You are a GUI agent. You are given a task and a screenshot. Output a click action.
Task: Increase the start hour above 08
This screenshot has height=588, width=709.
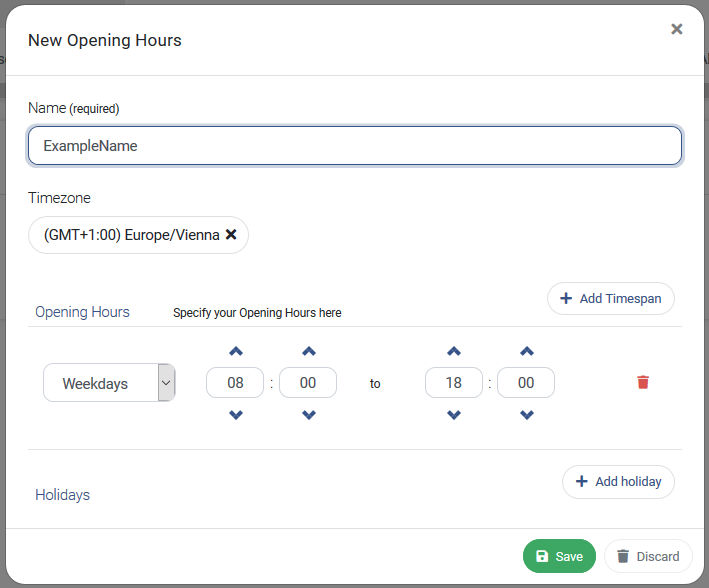(236, 351)
